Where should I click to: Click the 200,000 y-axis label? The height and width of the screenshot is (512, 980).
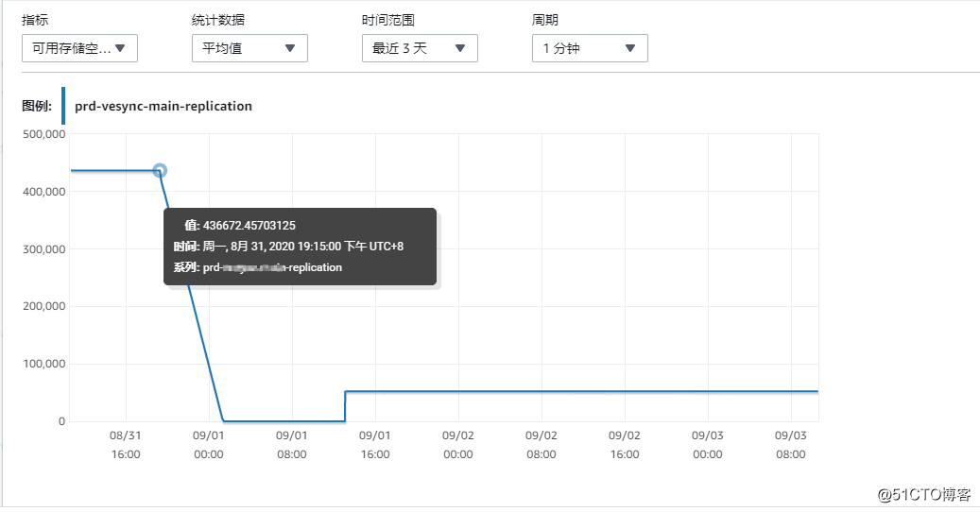tap(43, 306)
